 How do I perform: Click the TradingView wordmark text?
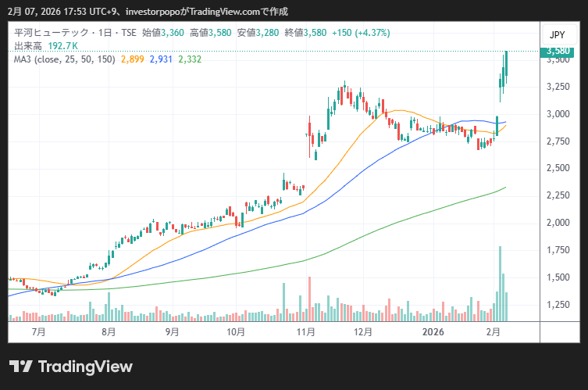(85, 367)
